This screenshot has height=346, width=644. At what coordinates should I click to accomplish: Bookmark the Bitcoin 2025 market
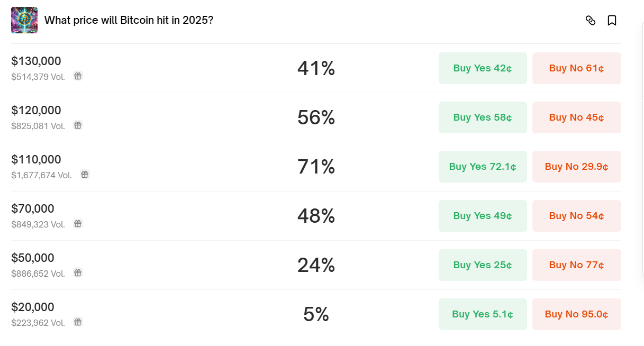click(x=612, y=21)
